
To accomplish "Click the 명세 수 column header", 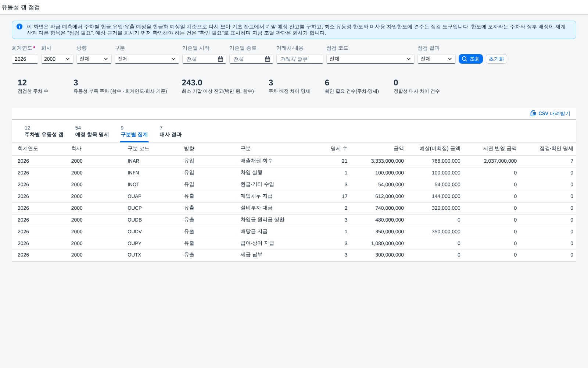I will 339,149.
